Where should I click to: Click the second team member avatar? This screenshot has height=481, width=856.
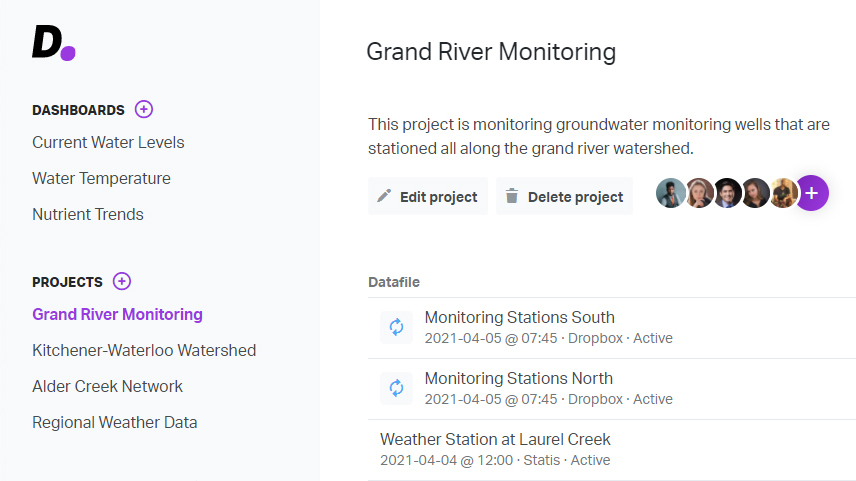tap(699, 193)
